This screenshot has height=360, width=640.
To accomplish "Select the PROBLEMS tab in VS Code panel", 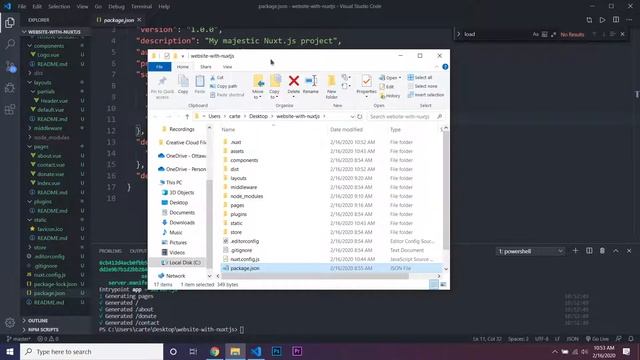I will [x=110, y=251].
